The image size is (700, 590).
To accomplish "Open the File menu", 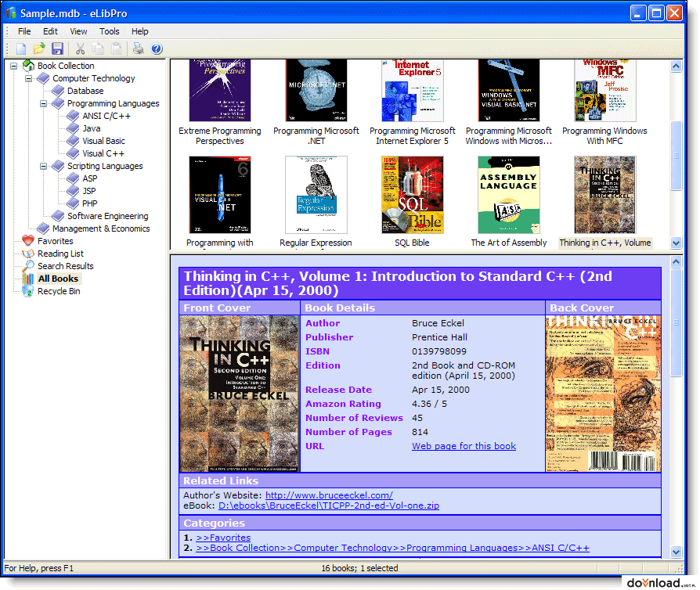I will (x=24, y=31).
